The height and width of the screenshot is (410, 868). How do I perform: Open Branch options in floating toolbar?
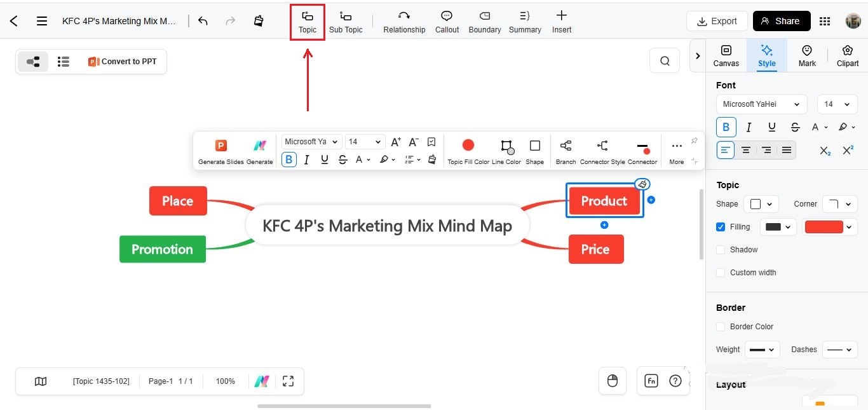pyautogui.click(x=566, y=151)
